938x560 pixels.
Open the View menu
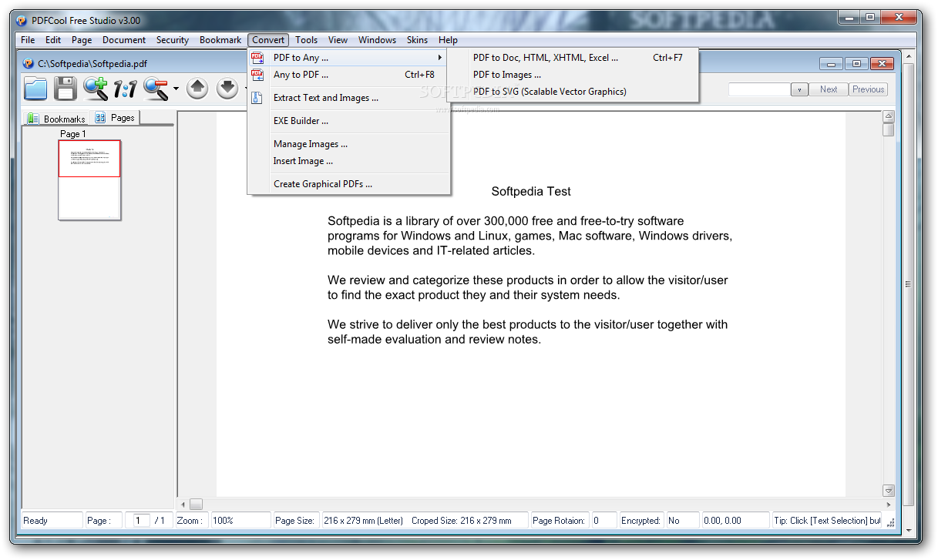point(338,40)
